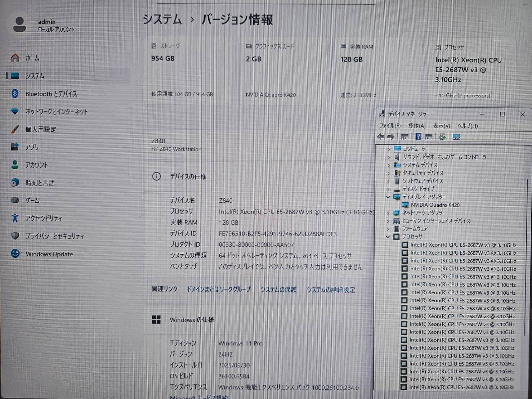The width and height of the screenshot is (532, 399).
Task: Open the 操作(A) menu
Action: click(x=417, y=126)
